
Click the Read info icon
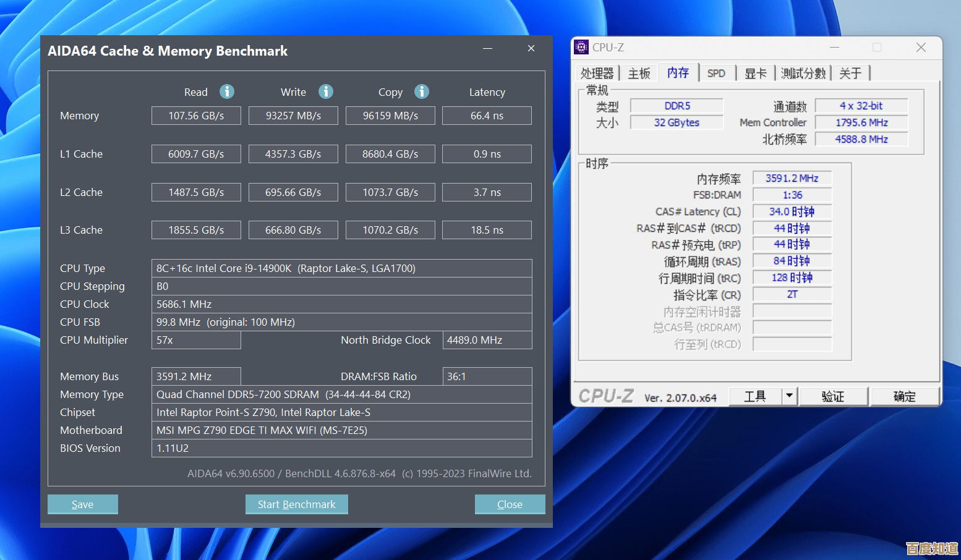tap(227, 91)
